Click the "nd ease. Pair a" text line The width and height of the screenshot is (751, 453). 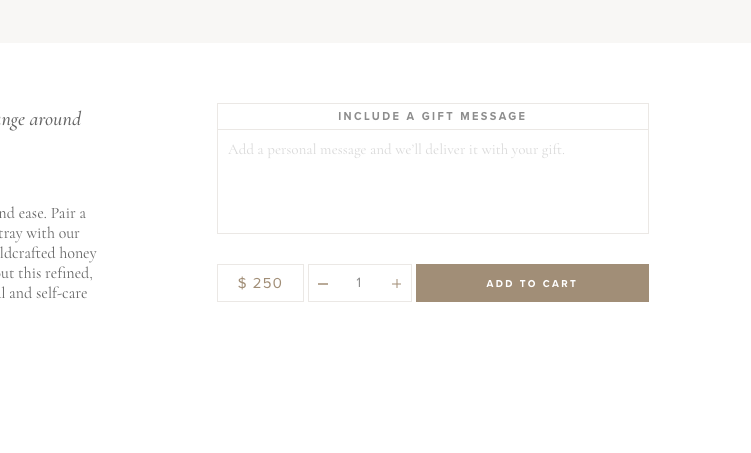(x=43, y=213)
